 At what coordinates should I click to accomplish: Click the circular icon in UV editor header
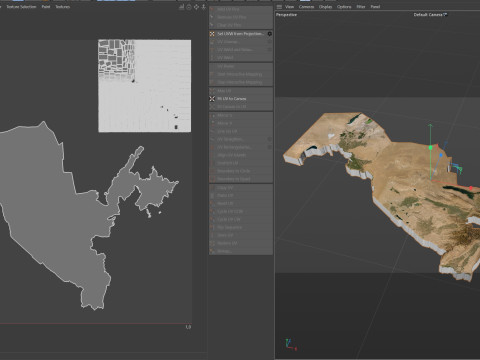pos(189,7)
